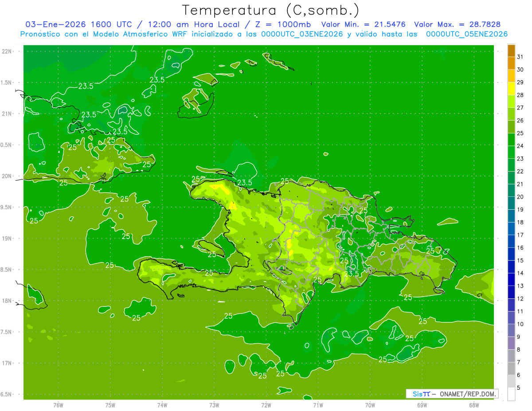Pick the teal legend swatch between 19 and 20

(x=511, y=203)
